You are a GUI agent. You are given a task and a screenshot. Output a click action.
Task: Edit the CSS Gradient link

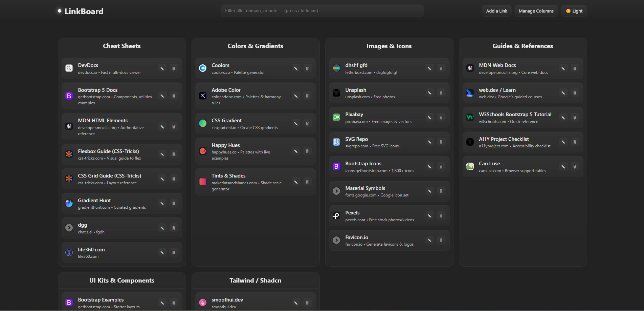coord(296,124)
